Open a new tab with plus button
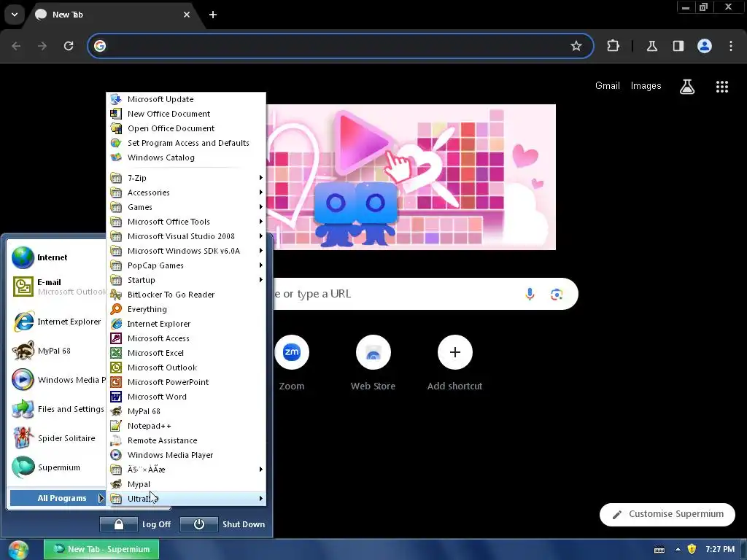 pyautogui.click(x=213, y=15)
